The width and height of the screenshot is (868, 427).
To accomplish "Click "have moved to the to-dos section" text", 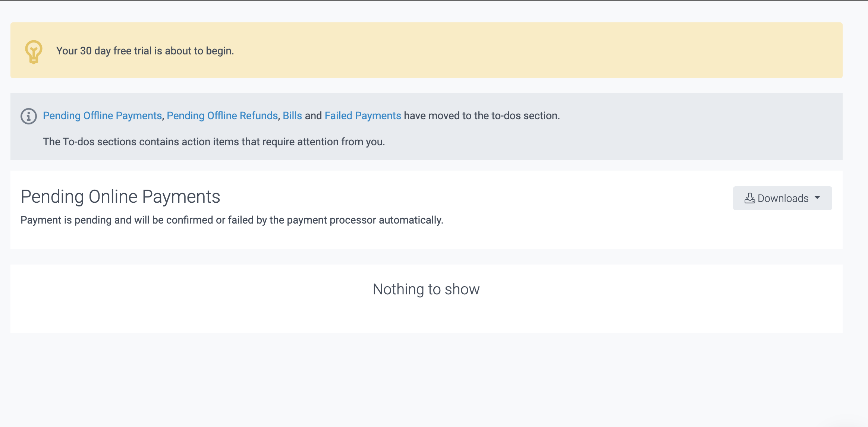I will 482,116.
